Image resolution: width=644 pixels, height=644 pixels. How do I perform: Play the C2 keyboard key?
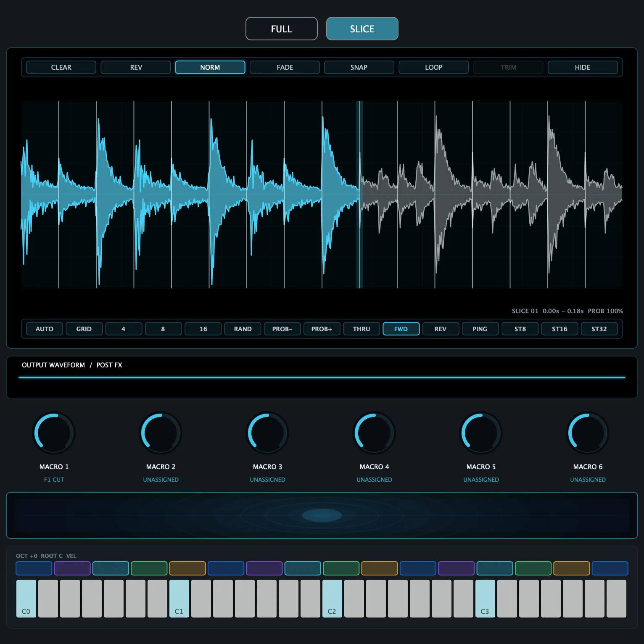332,598
